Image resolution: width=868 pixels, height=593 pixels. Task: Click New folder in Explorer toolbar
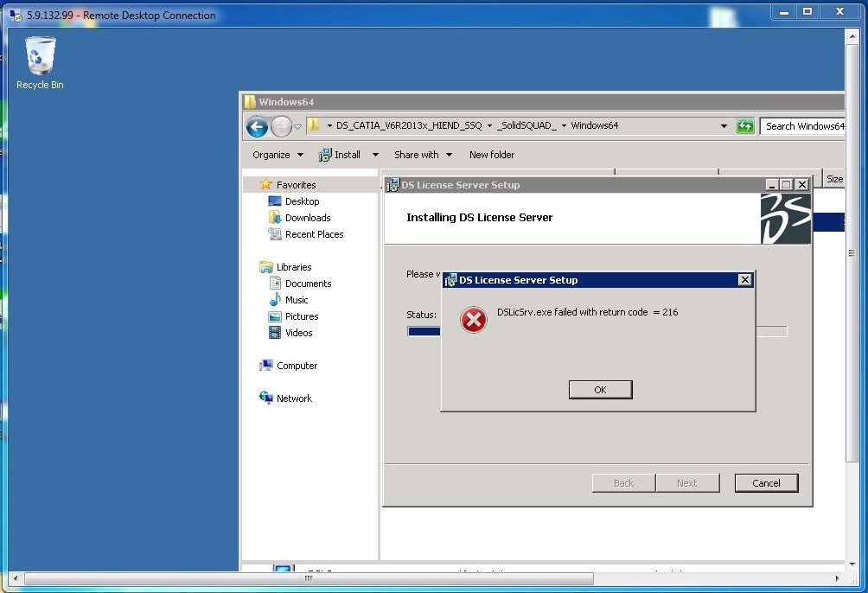tap(491, 155)
